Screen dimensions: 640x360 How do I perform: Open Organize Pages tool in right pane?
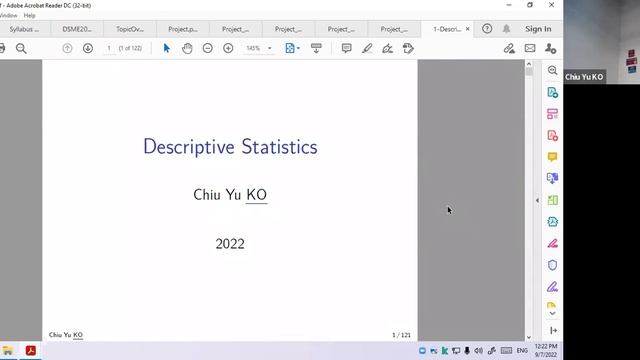(x=552, y=114)
